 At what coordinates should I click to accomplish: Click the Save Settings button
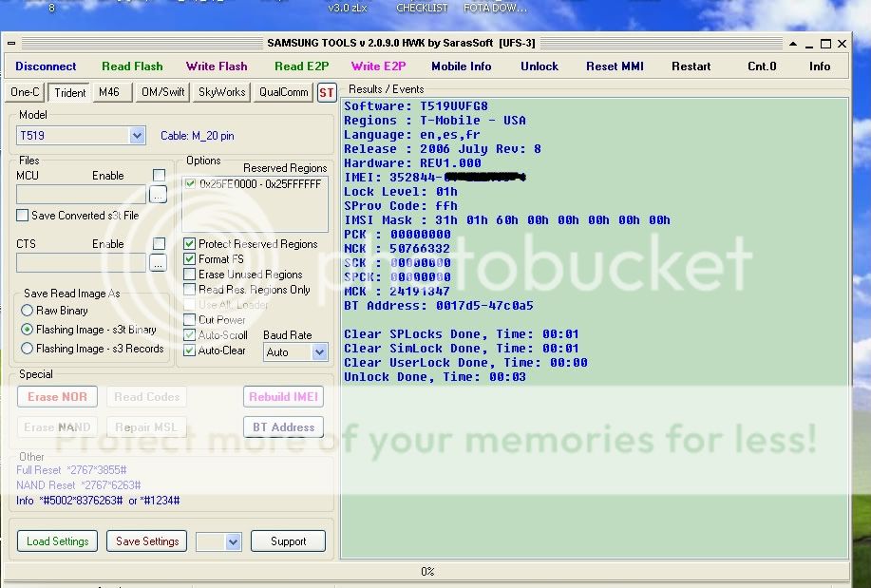146,541
